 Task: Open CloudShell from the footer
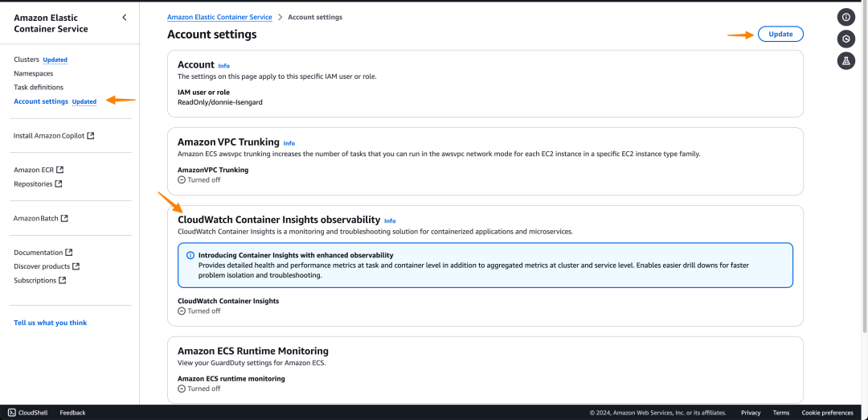(27, 413)
